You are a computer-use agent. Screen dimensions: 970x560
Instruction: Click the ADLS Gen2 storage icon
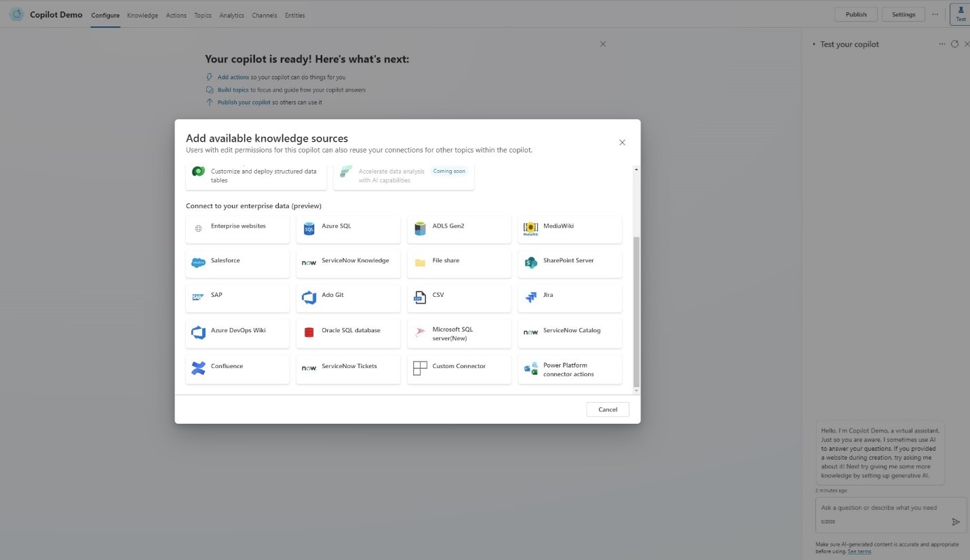420,229
